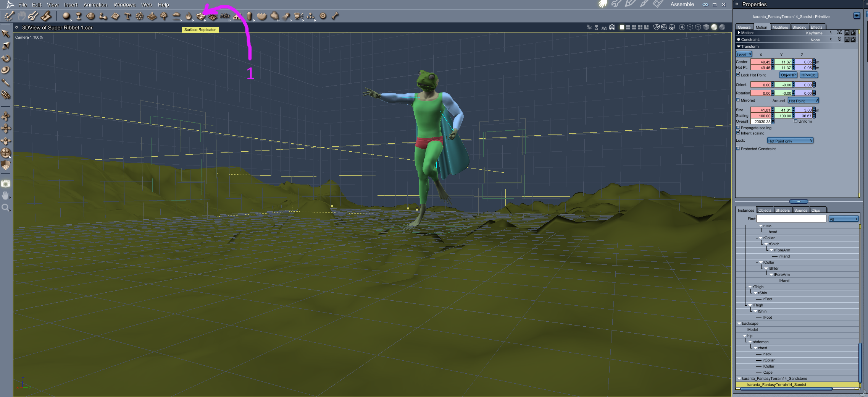868x397 pixels.
Task: Choose the fire primitive tool
Action: pyautogui.click(x=189, y=16)
